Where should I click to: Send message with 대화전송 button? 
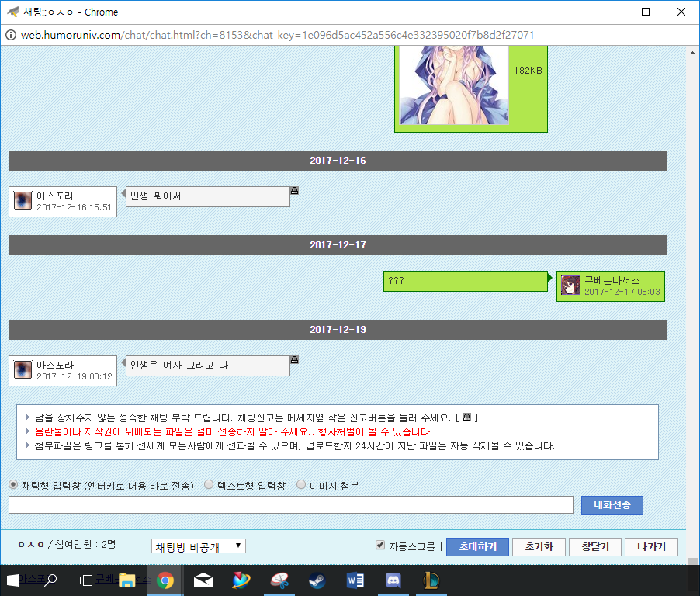point(612,505)
